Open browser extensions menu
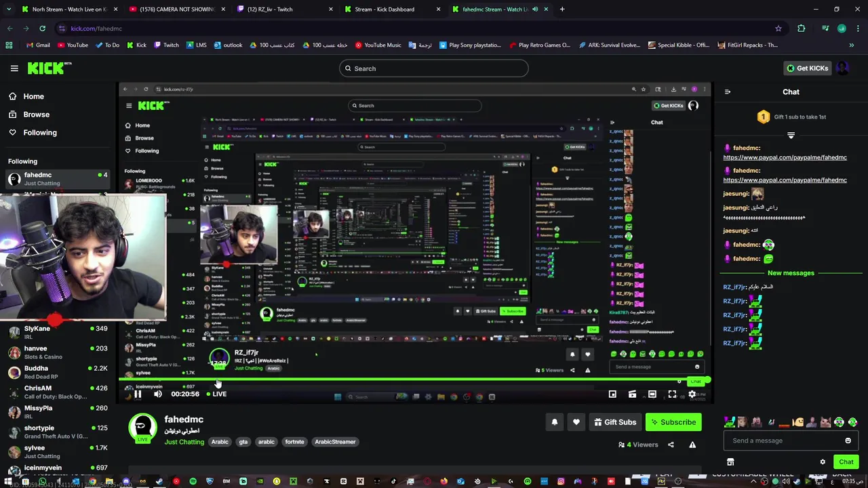 [x=802, y=28]
